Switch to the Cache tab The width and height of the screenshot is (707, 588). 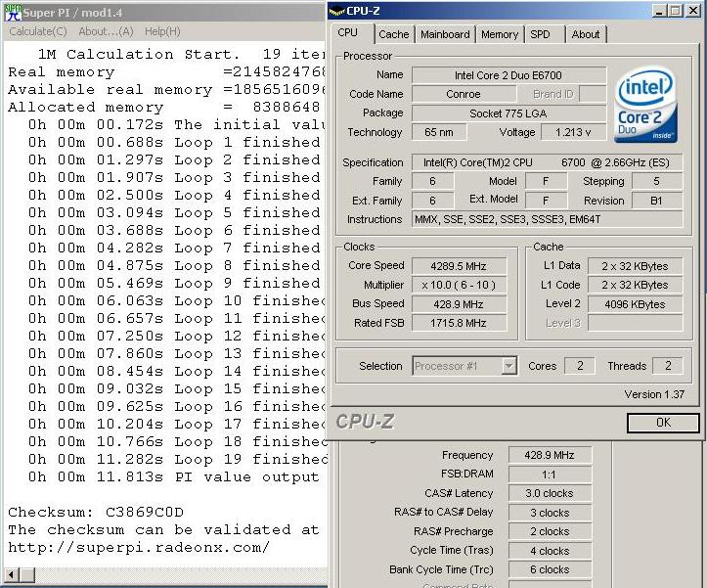[394, 34]
